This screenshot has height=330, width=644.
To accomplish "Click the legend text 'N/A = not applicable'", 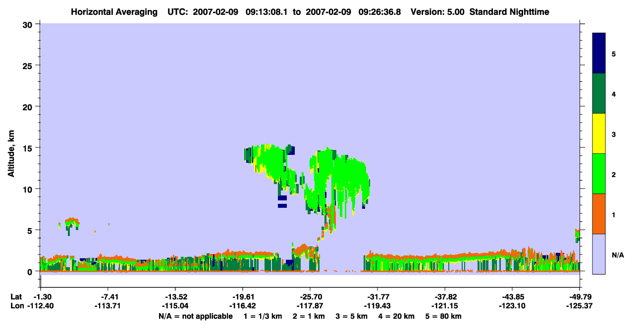I will (195, 316).
